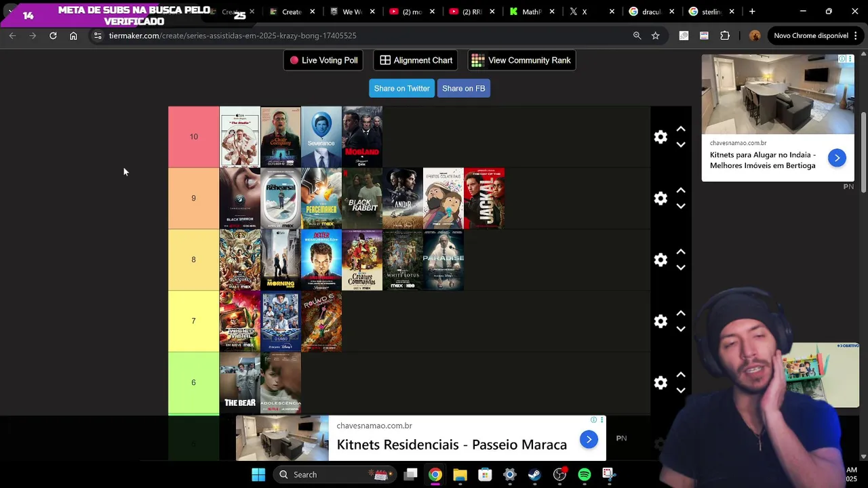
Task: Switch to the (2) mo YouTube tab
Action: pos(412,12)
